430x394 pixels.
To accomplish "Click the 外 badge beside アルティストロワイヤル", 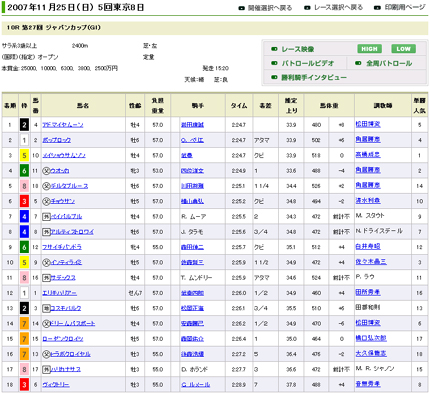I will (46, 232).
